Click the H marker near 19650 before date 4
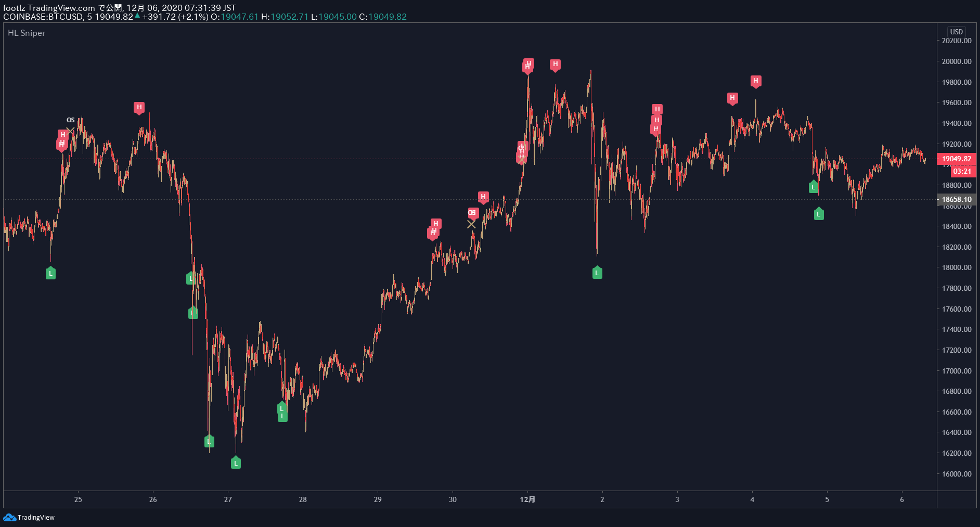Viewport: 980px width, 527px height. tap(732, 98)
